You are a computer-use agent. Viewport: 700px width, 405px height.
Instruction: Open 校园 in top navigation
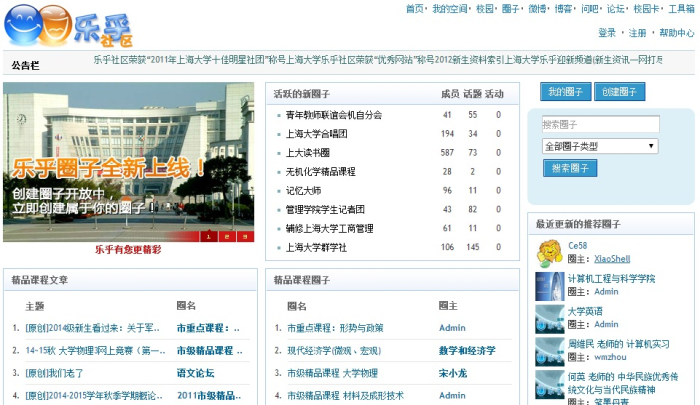(x=485, y=8)
